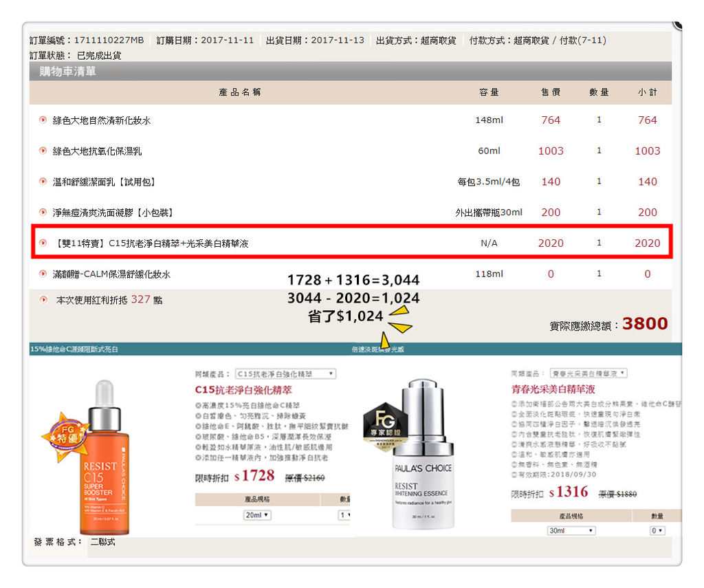Click the 售價 column header
704x588 pixels.
click(551, 92)
